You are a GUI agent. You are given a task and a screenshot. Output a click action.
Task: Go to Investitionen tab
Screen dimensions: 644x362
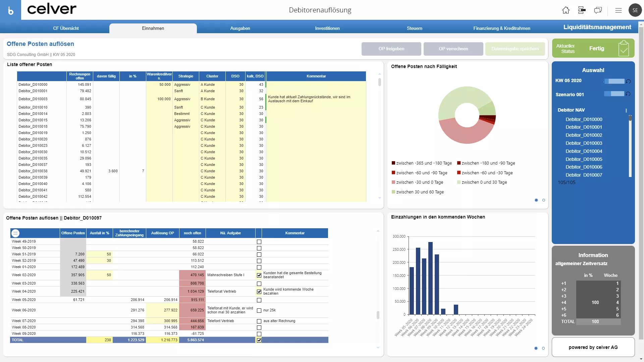pyautogui.click(x=327, y=28)
